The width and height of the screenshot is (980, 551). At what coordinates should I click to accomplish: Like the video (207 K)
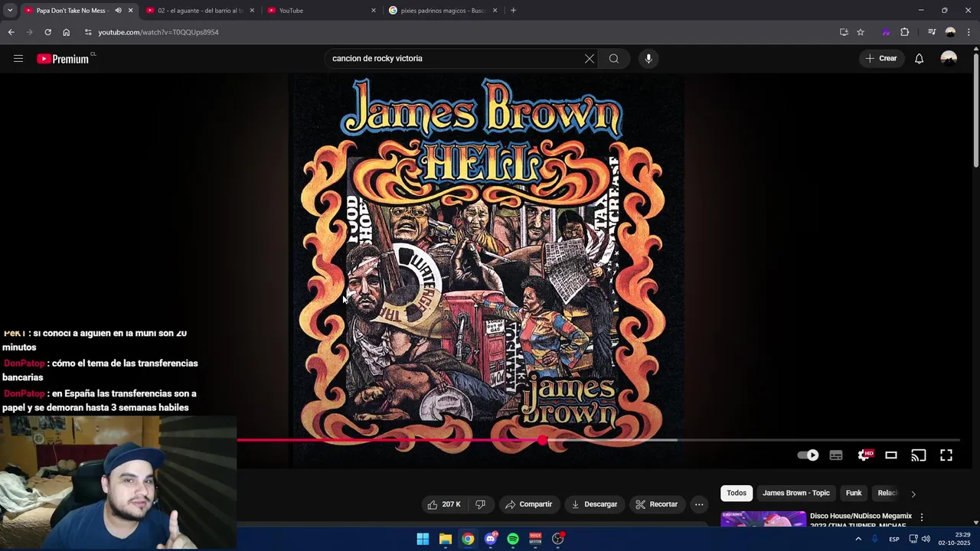coord(444,504)
